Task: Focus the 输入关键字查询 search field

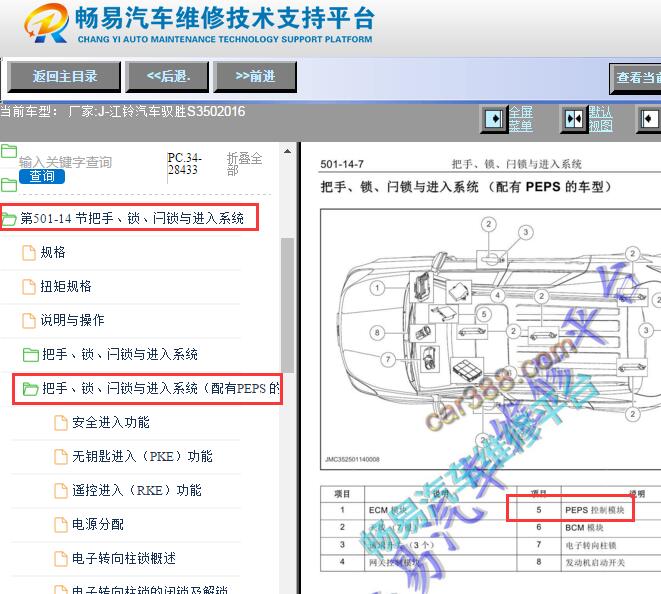Action: pos(65,162)
